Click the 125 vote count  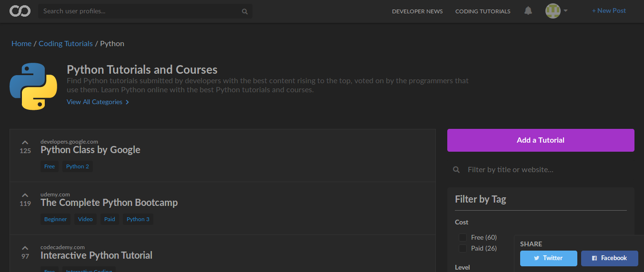25,151
